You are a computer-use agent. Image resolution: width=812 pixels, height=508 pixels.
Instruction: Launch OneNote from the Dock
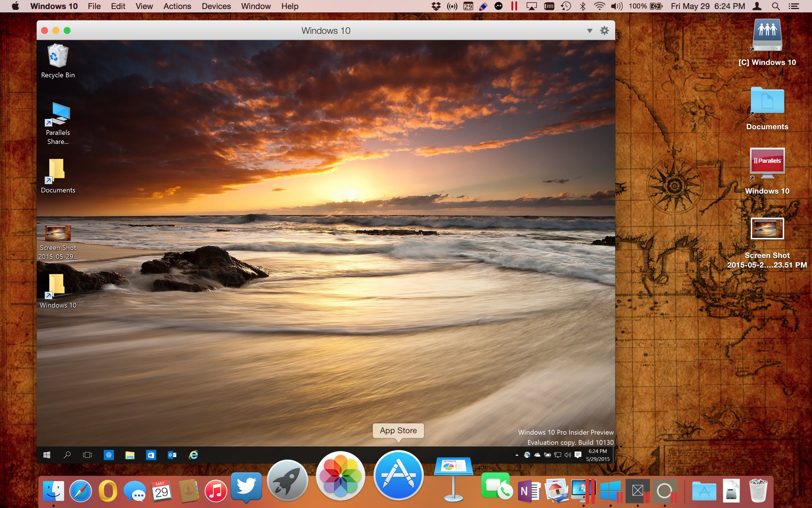click(x=529, y=491)
